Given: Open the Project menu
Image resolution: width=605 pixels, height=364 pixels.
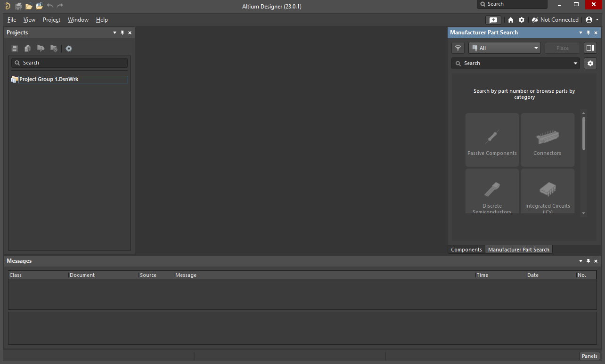Looking at the screenshot, I should point(51,20).
